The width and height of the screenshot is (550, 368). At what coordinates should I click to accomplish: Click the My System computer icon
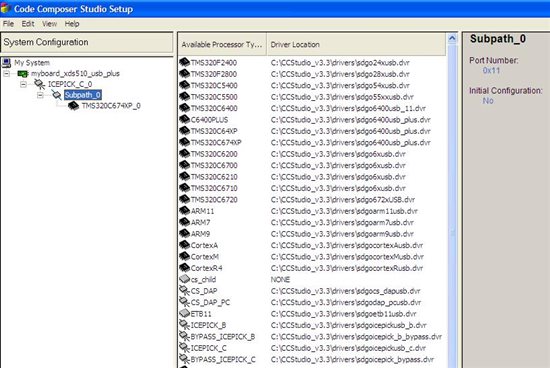6,63
